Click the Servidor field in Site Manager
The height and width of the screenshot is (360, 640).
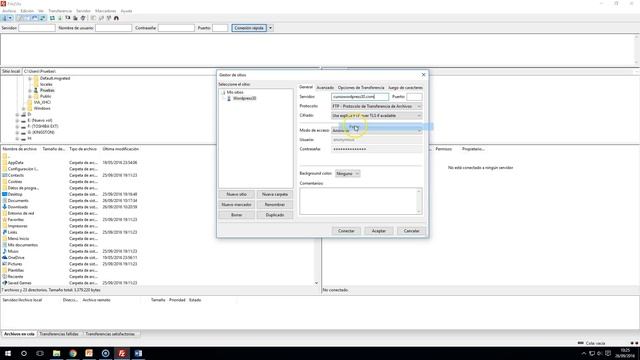click(360, 97)
